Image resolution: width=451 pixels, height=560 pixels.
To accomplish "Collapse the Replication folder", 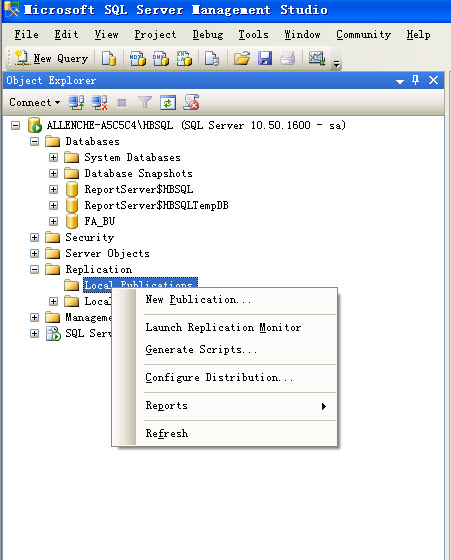I will pyautogui.click(x=34, y=269).
